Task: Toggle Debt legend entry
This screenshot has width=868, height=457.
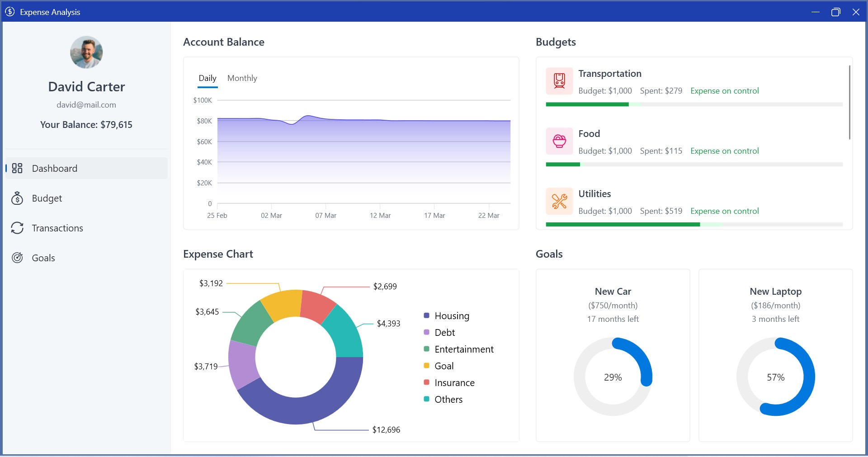Action: point(439,332)
